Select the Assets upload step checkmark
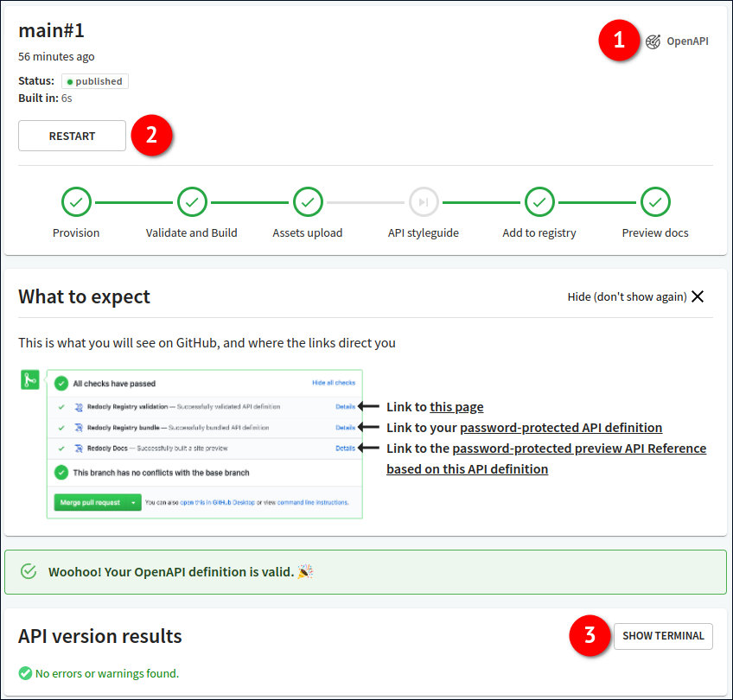733x700 pixels. [x=308, y=202]
